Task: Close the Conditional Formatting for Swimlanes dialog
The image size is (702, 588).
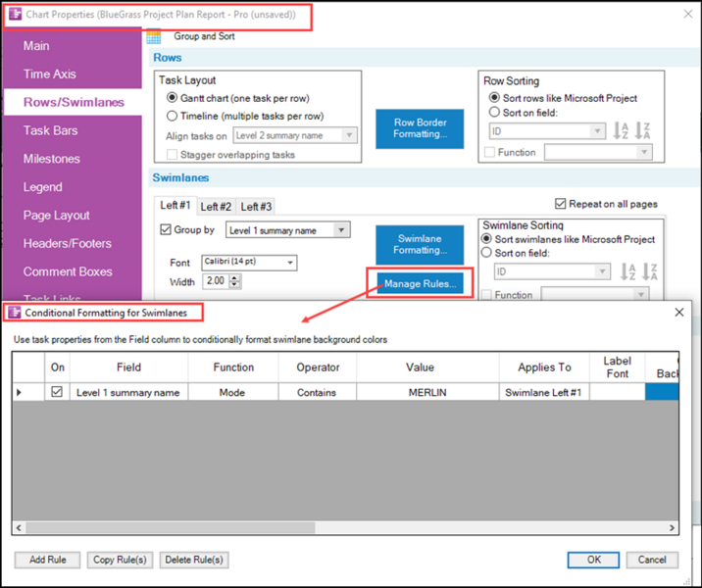Action: click(x=679, y=313)
